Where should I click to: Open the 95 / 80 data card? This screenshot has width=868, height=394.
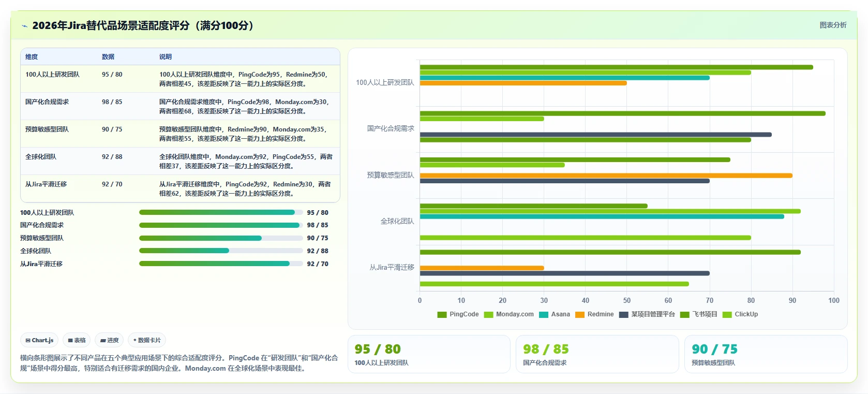[429, 354]
